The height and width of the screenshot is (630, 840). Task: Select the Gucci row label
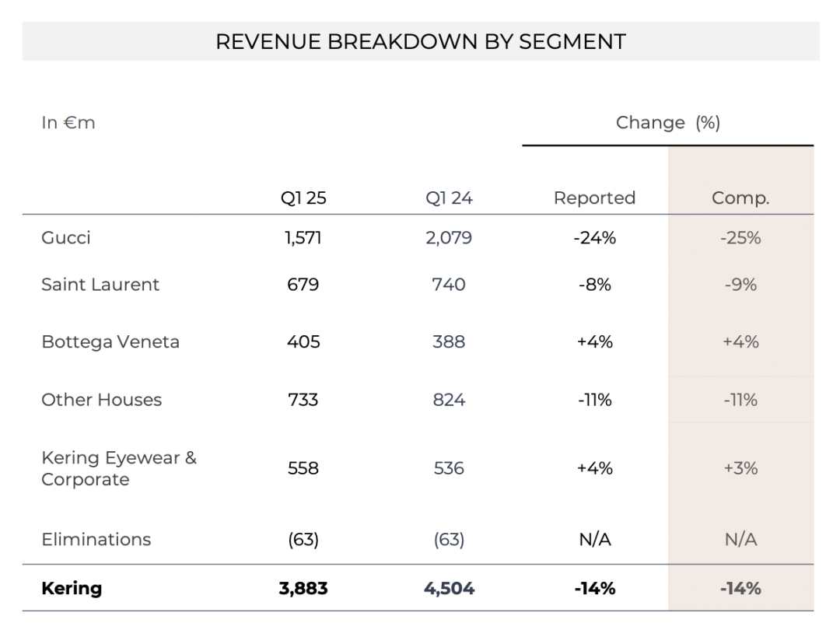click(x=66, y=237)
